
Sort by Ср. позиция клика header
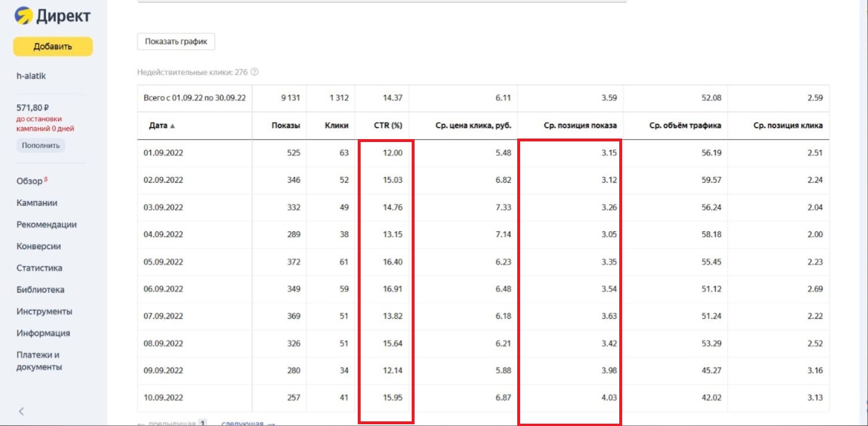tap(788, 126)
